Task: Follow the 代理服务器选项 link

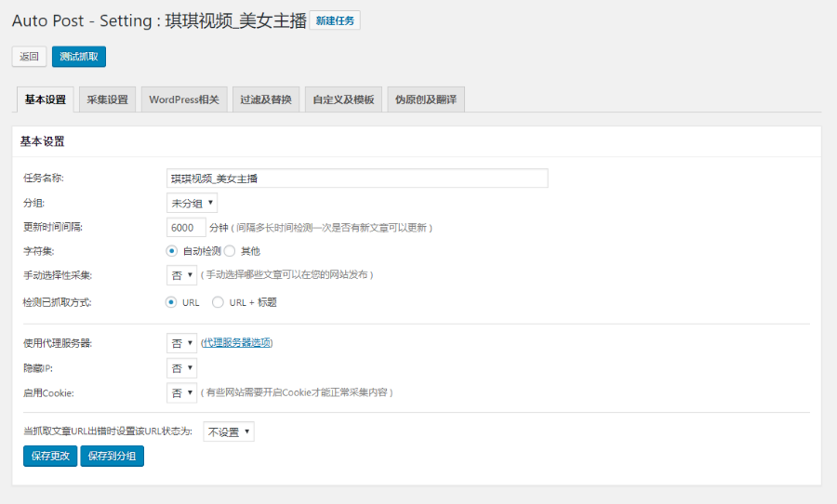Action: click(236, 343)
